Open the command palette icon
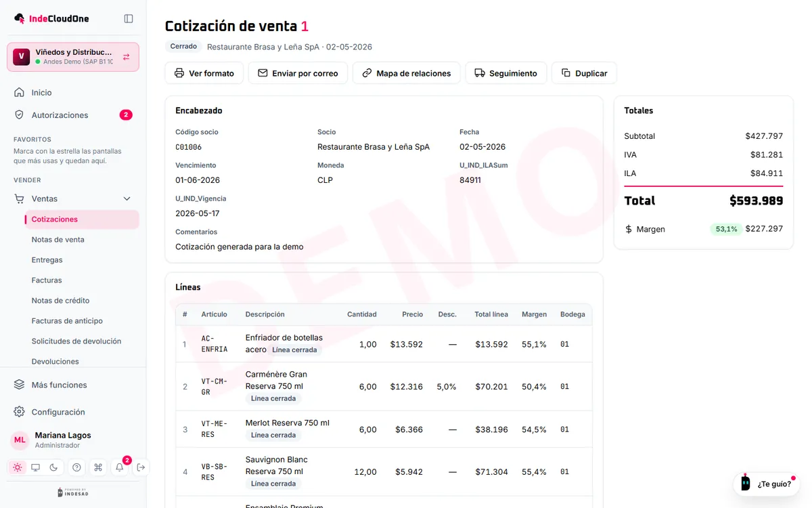 [98, 467]
